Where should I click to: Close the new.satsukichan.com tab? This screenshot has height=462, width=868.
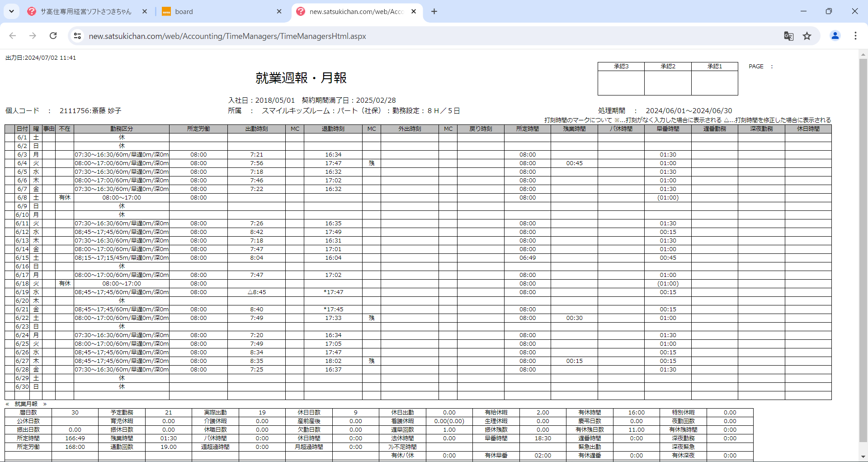click(414, 12)
